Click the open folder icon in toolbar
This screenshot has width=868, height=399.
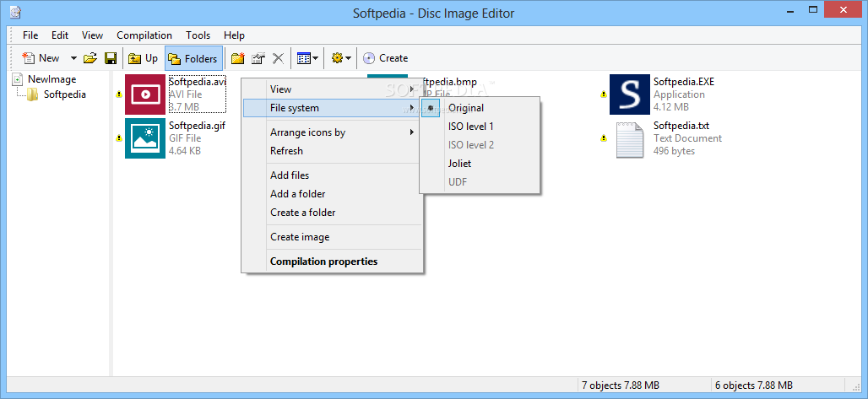point(90,58)
